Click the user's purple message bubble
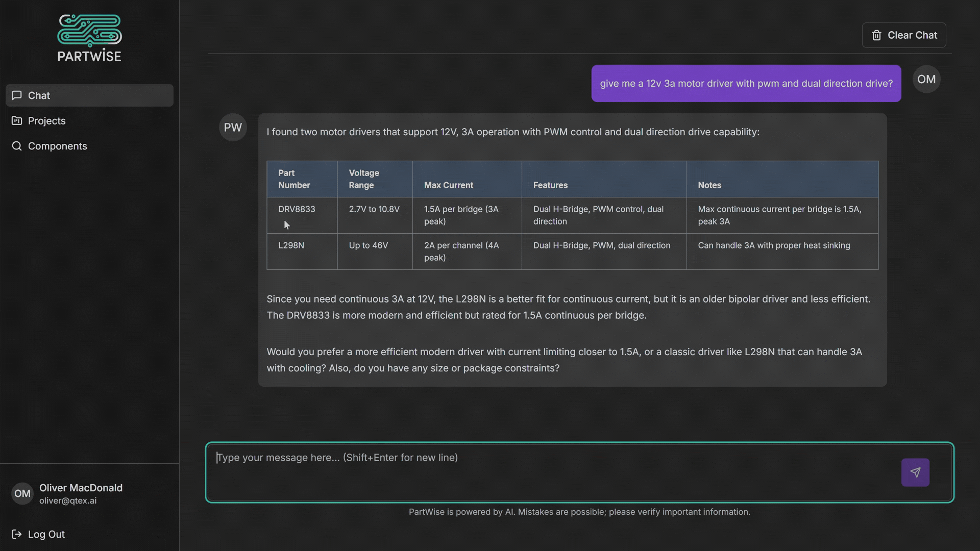The height and width of the screenshot is (551, 980). pyautogui.click(x=746, y=83)
